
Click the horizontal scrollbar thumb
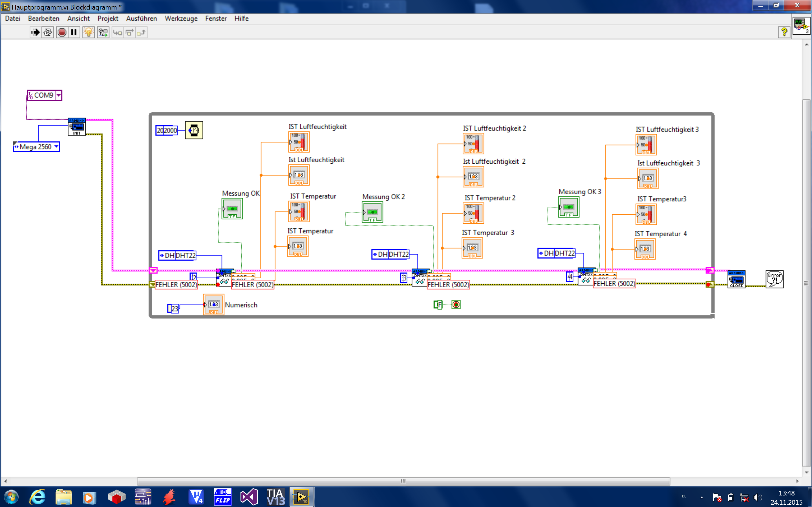tap(403, 481)
